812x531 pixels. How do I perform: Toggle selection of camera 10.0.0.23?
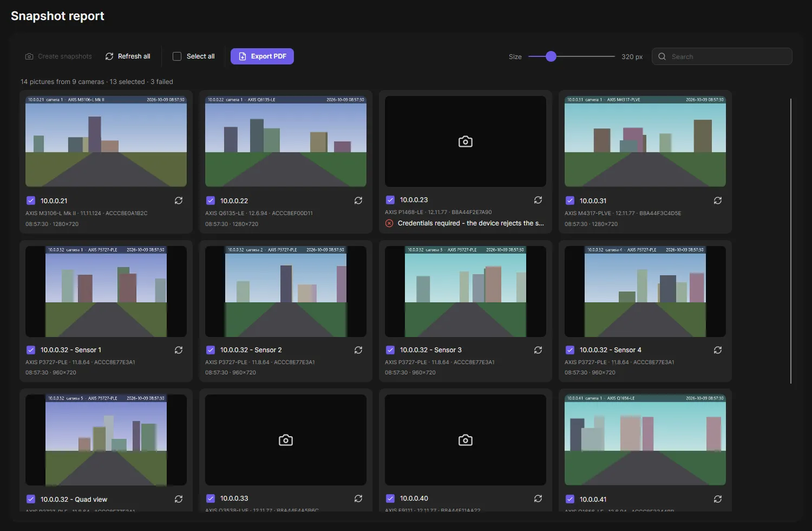(x=390, y=200)
